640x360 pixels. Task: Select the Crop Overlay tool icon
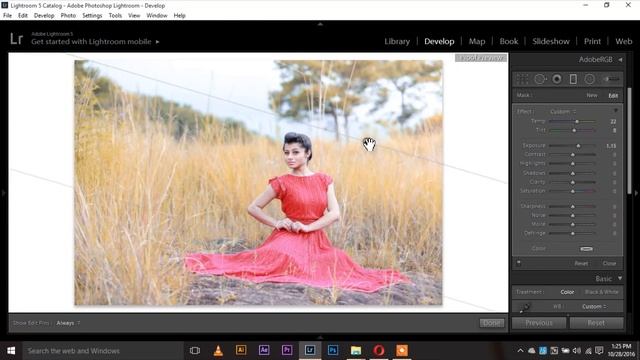[522, 79]
